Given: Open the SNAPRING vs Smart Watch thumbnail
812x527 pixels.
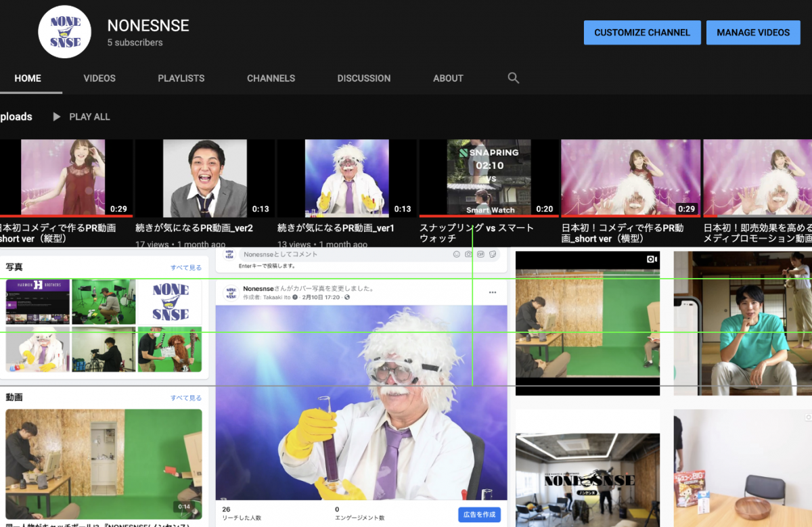Looking at the screenshot, I should coord(489,179).
